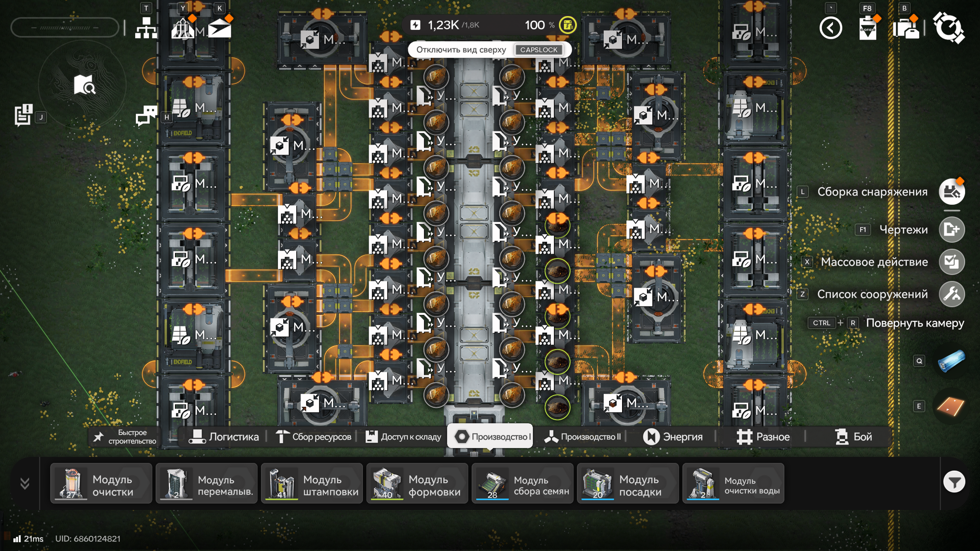
Task: Click the back arrow circle icon
Action: tap(830, 28)
